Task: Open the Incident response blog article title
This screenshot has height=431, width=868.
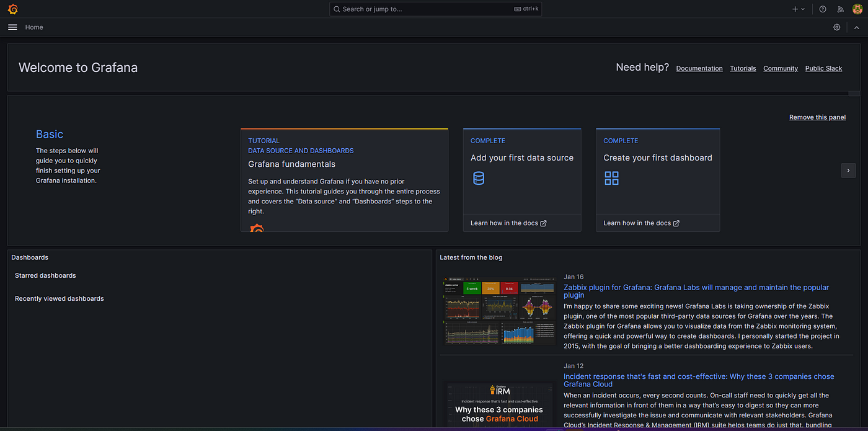Action: click(x=699, y=380)
